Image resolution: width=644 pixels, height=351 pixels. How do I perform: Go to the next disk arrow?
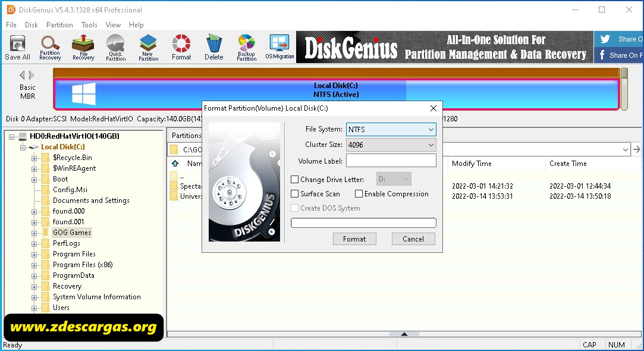31,75
